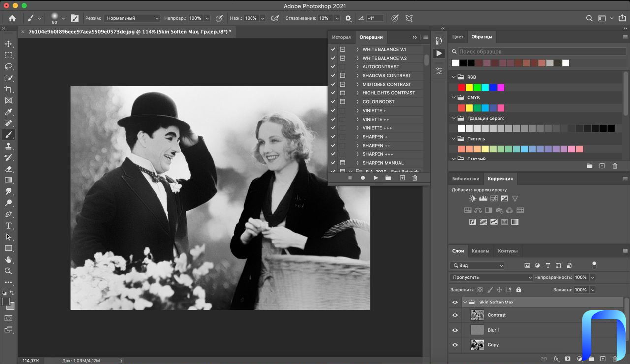
Task: Collapse the RGB swatches group
Action: pos(454,77)
